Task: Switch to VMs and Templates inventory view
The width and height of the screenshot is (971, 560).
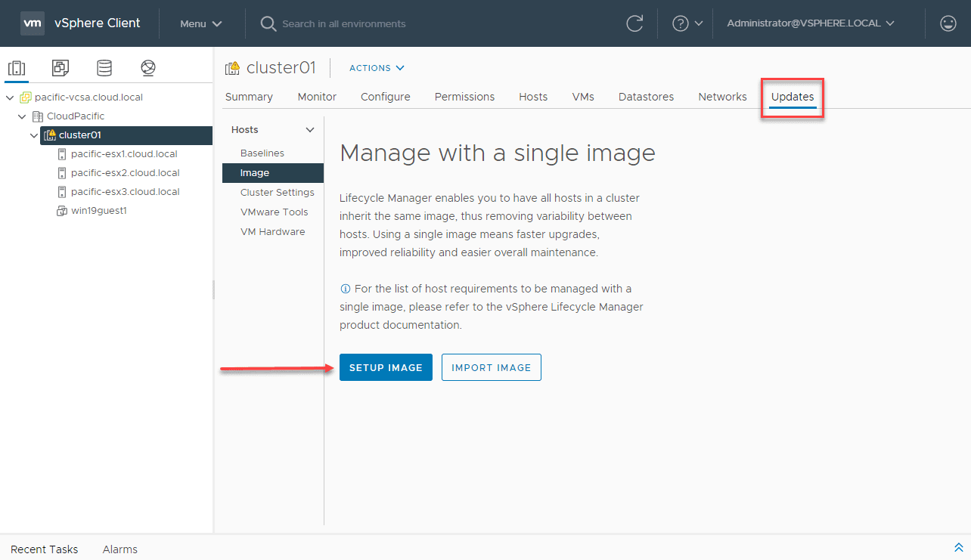Action: point(60,68)
